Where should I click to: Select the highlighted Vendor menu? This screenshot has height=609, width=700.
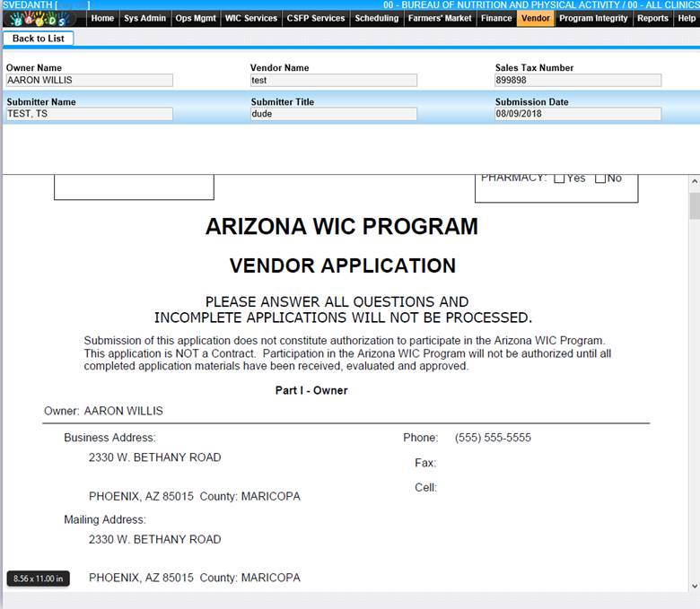coord(536,18)
